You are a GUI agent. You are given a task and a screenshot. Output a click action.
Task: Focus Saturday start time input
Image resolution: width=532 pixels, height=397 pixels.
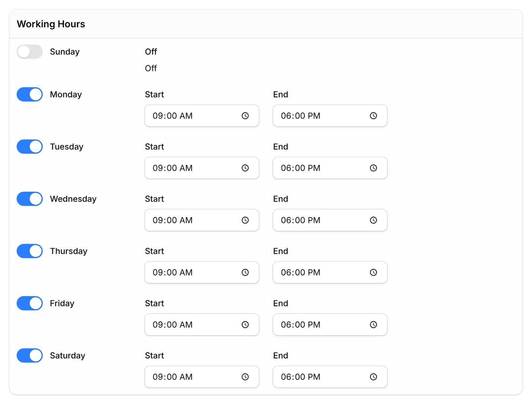[202, 377]
